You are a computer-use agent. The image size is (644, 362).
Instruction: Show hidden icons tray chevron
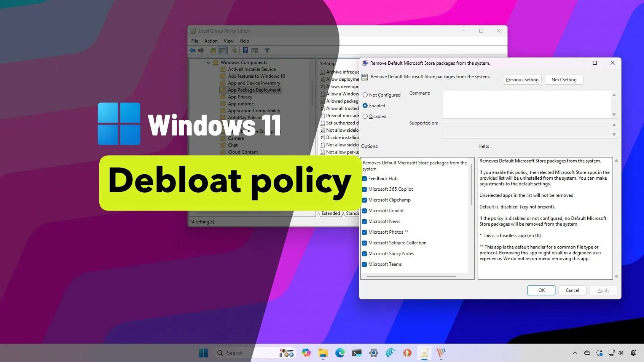(575, 353)
